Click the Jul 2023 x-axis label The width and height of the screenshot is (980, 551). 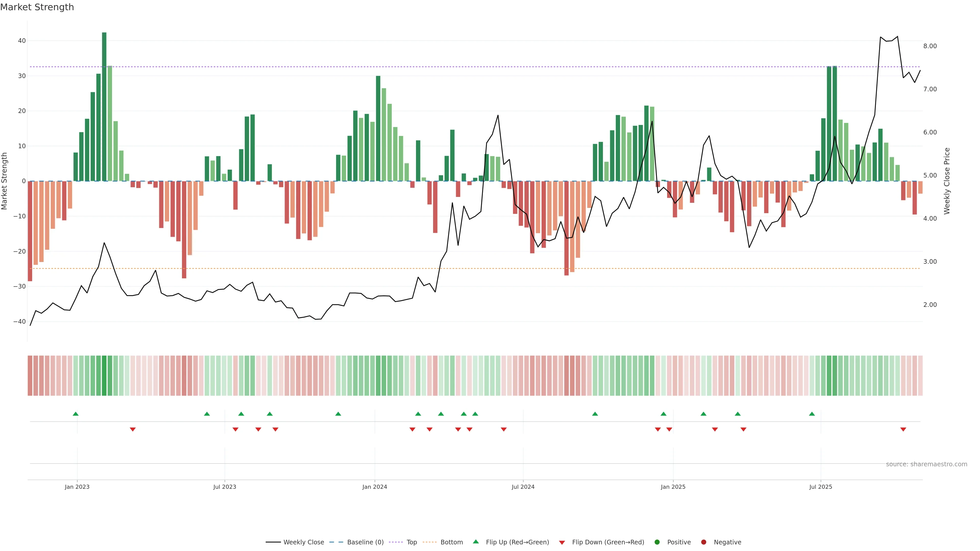225,487
